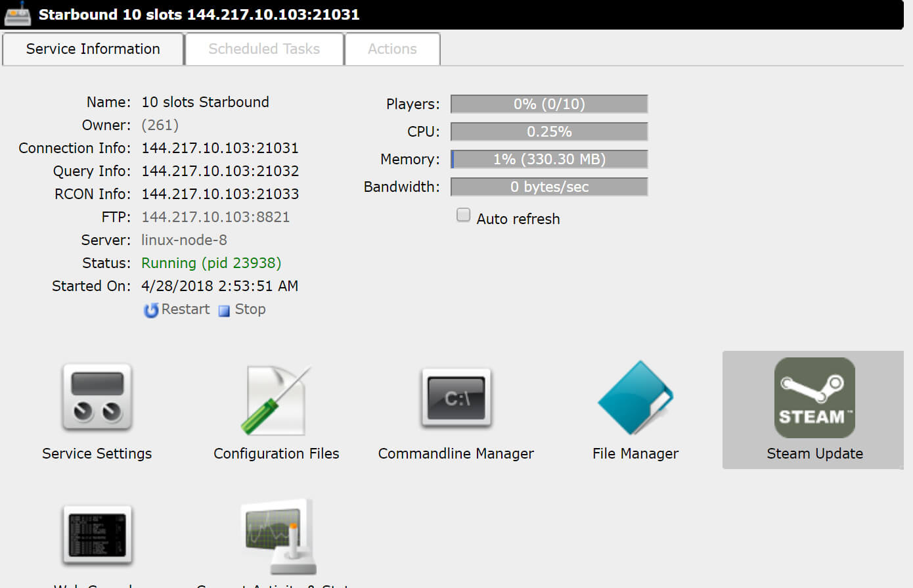Click the Steam Update label
Screen dimensions: 913x588
[x=814, y=453]
